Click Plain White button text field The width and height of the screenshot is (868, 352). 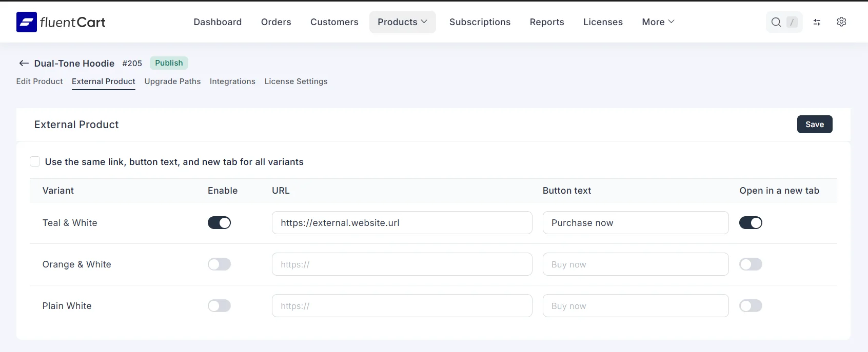point(636,306)
